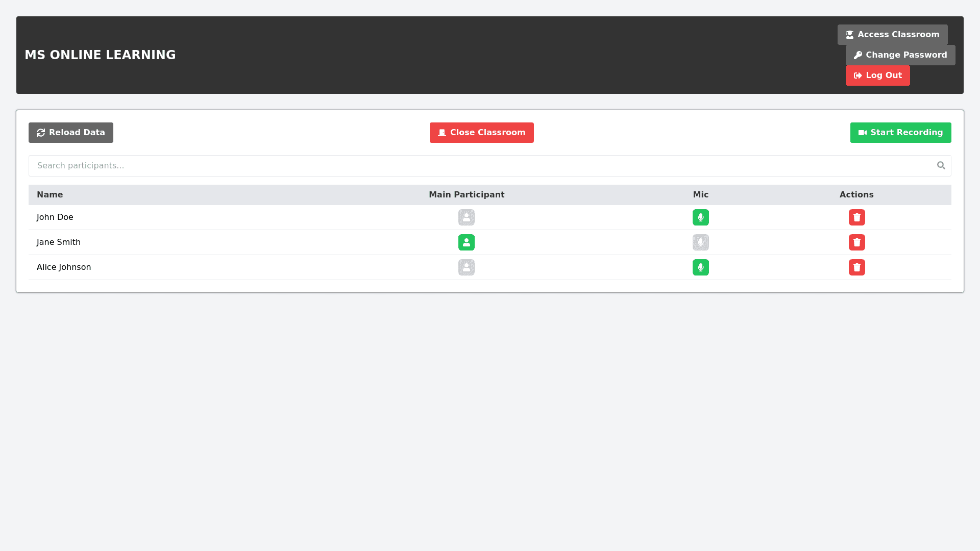Set Alice Johnson as main participant
The height and width of the screenshot is (551, 980).
466,267
